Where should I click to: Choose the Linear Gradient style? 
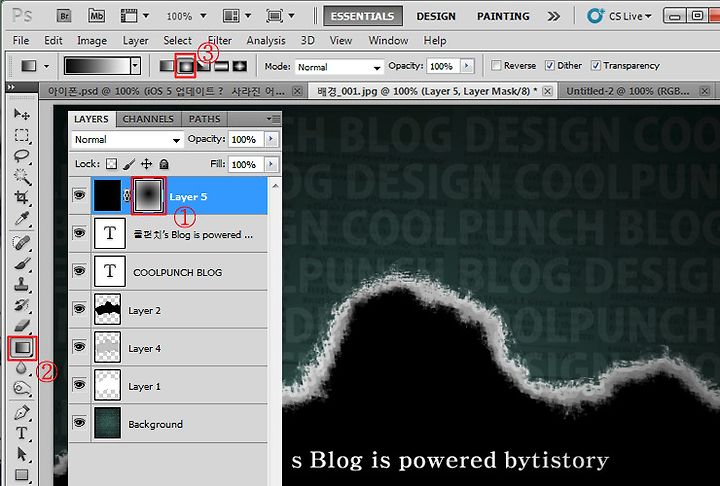[x=166, y=66]
